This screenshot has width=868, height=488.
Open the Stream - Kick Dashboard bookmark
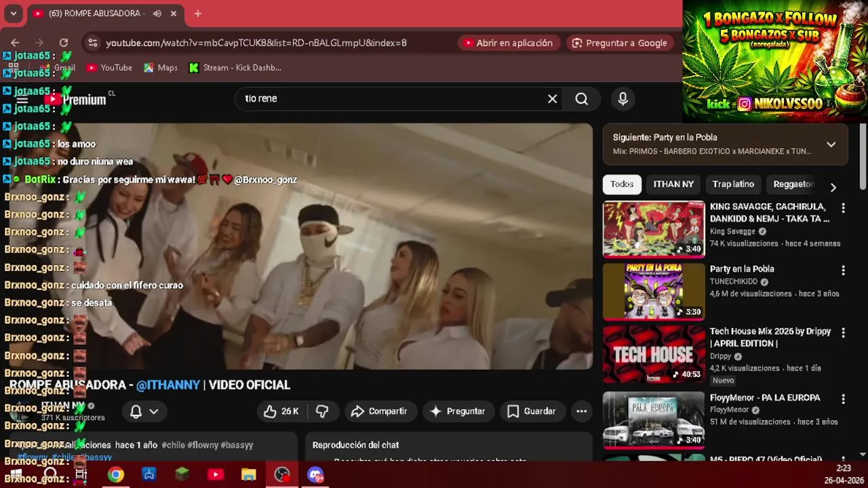(x=235, y=68)
